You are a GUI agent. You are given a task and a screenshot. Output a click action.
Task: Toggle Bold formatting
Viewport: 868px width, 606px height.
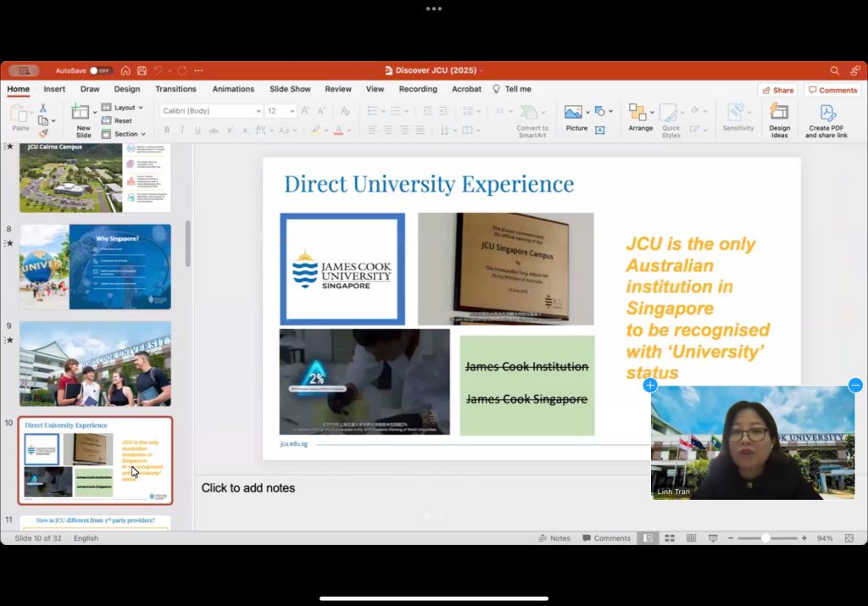pos(167,130)
